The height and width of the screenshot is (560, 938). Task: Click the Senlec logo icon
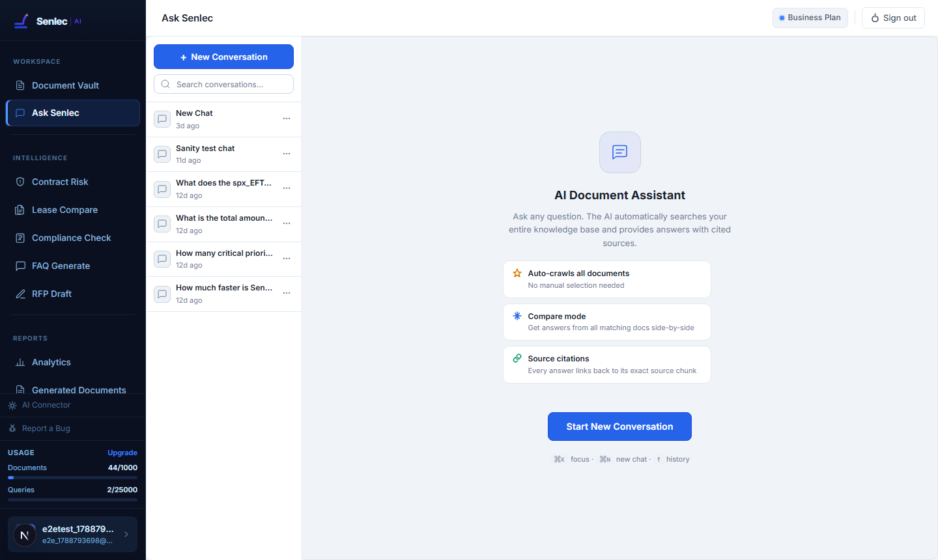tap(21, 21)
